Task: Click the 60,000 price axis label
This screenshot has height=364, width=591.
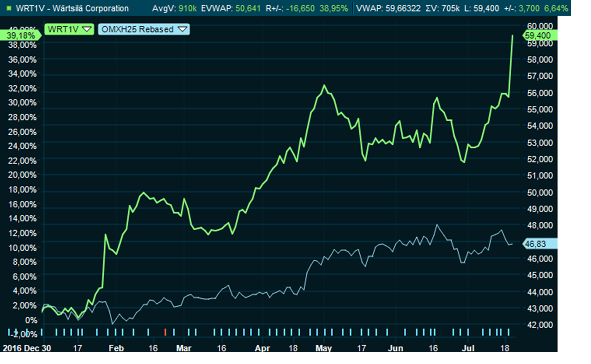Action: [540, 26]
